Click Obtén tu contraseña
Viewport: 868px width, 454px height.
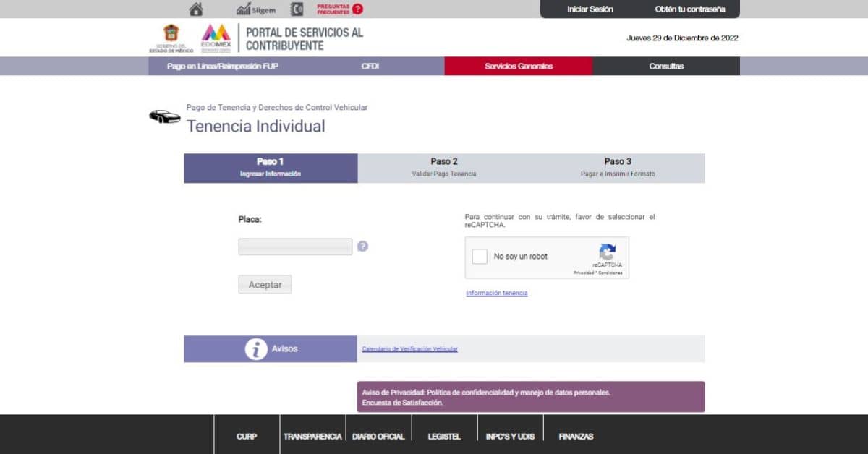tap(690, 9)
